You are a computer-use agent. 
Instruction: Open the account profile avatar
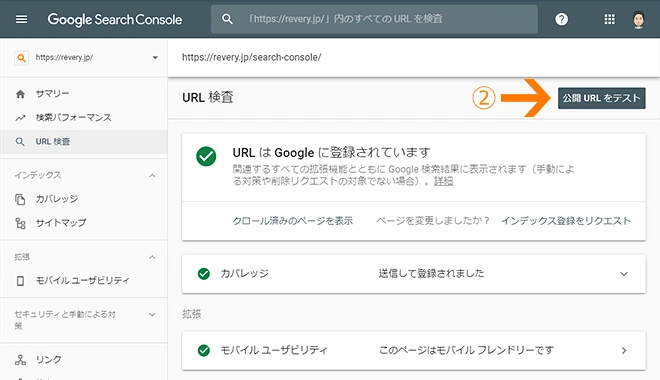click(x=639, y=19)
